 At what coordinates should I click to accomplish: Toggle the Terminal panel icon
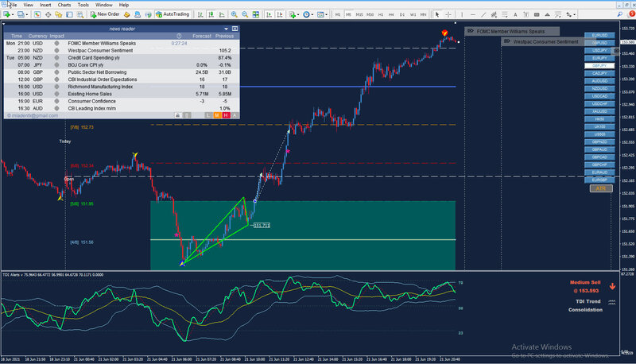pyautogui.click(x=69, y=14)
